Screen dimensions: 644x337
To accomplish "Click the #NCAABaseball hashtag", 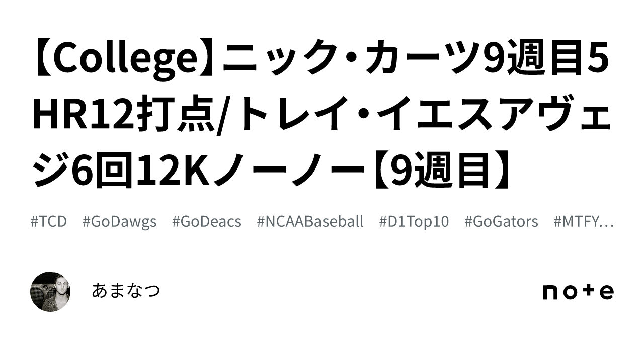I will click(310, 221).
